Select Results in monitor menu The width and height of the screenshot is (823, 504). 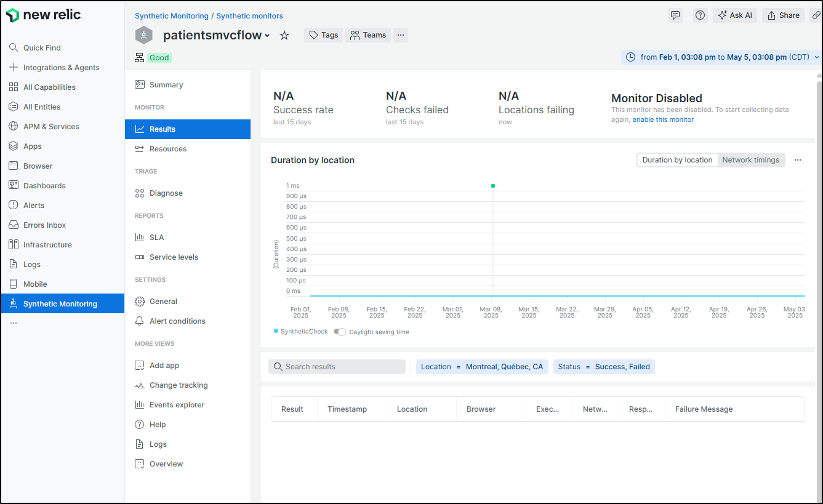(x=188, y=129)
